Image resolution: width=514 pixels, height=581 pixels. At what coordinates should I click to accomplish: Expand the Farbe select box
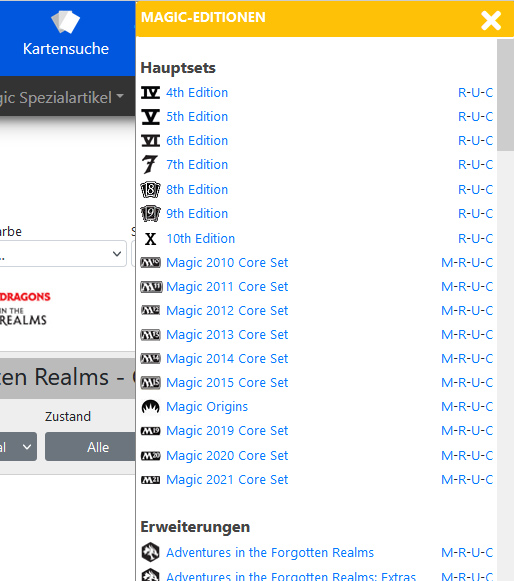(x=62, y=254)
